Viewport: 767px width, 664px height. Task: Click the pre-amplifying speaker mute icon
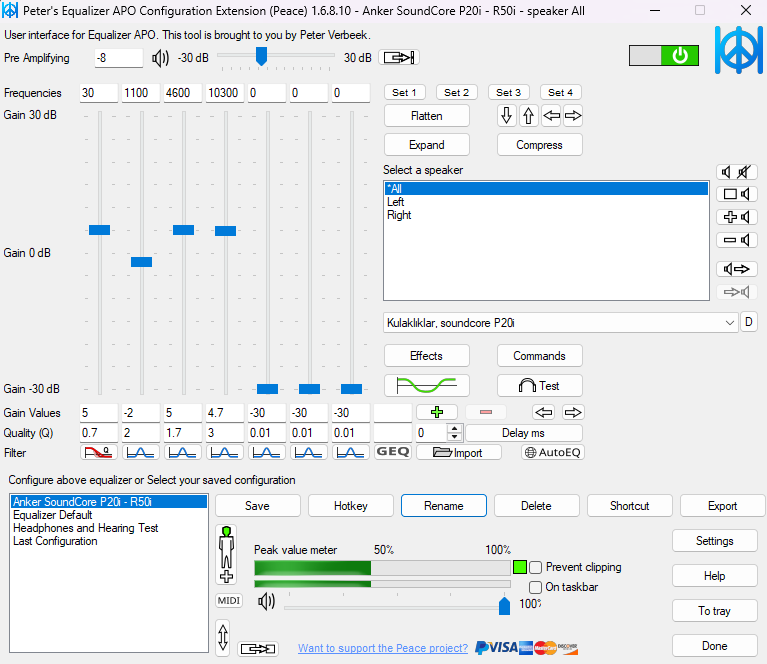click(x=160, y=58)
